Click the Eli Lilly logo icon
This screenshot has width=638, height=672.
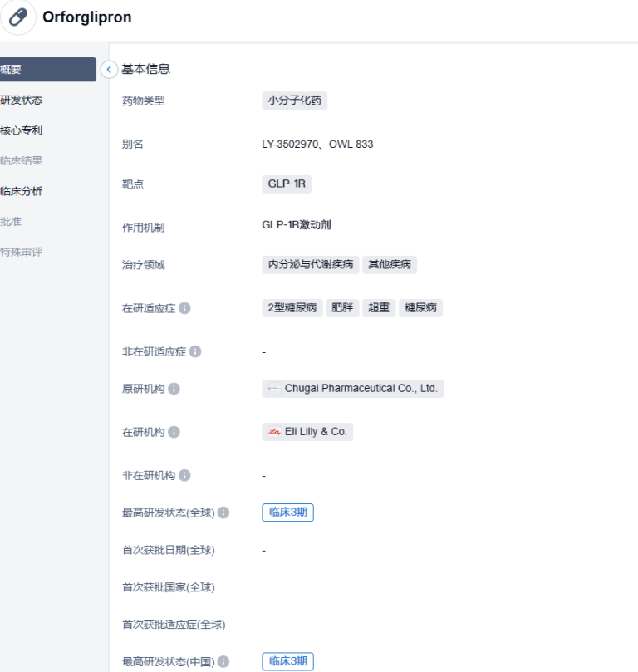[x=274, y=432]
